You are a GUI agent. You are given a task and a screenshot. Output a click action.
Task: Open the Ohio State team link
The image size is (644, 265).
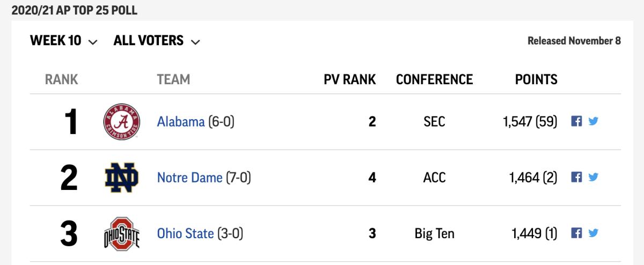(185, 233)
